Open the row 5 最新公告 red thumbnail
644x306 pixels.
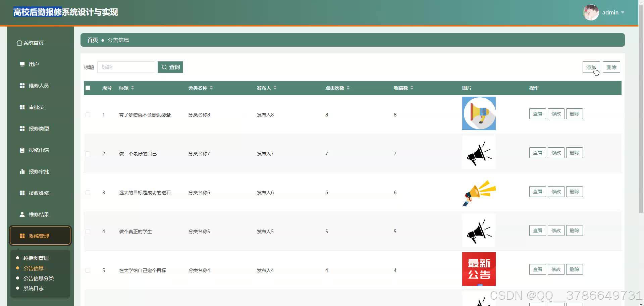click(479, 269)
